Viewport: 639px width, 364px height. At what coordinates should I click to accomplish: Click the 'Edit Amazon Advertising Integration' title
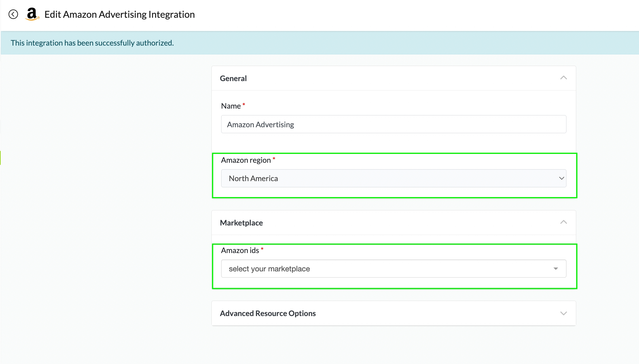point(119,14)
